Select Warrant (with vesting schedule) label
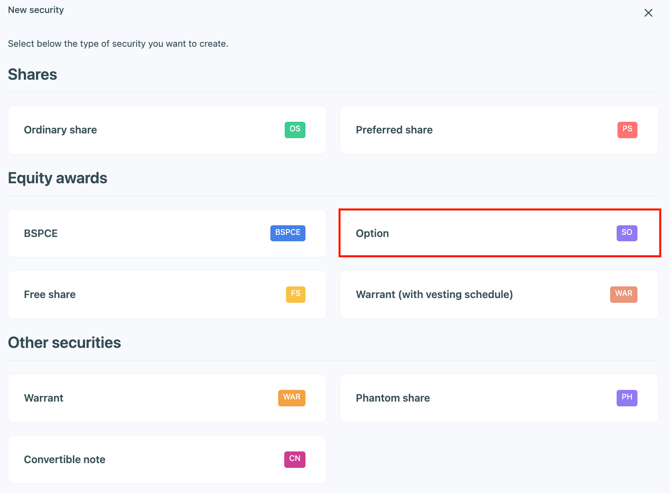 [x=434, y=295]
